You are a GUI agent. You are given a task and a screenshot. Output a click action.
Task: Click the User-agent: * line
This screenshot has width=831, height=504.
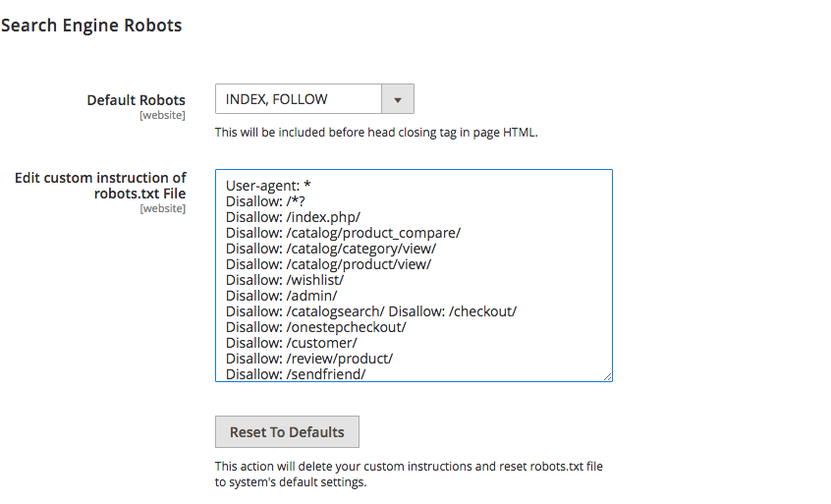[268, 186]
